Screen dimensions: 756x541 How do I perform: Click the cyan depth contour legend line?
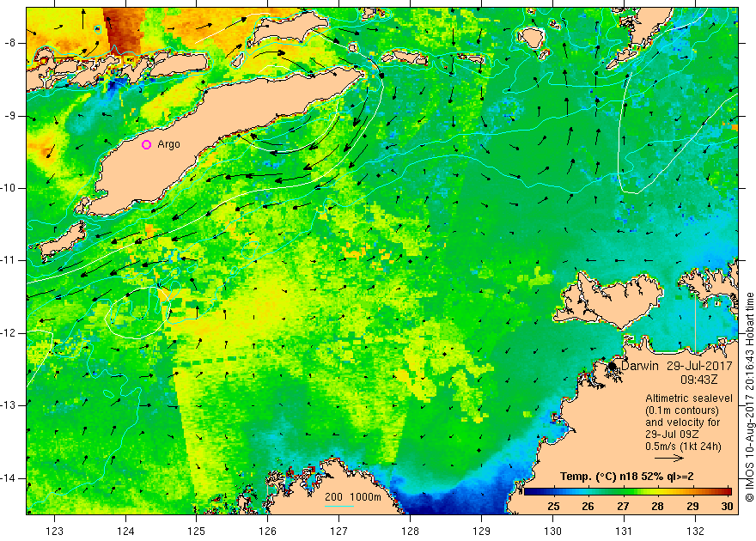[x=339, y=506]
